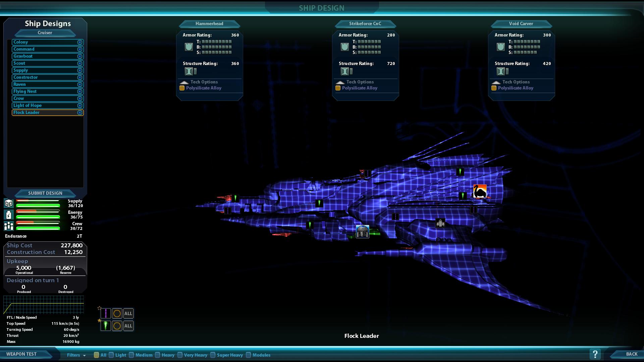Select the purple beam weapon icon
The width and height of the screenshot is (644, 362).
click(105, 313)
